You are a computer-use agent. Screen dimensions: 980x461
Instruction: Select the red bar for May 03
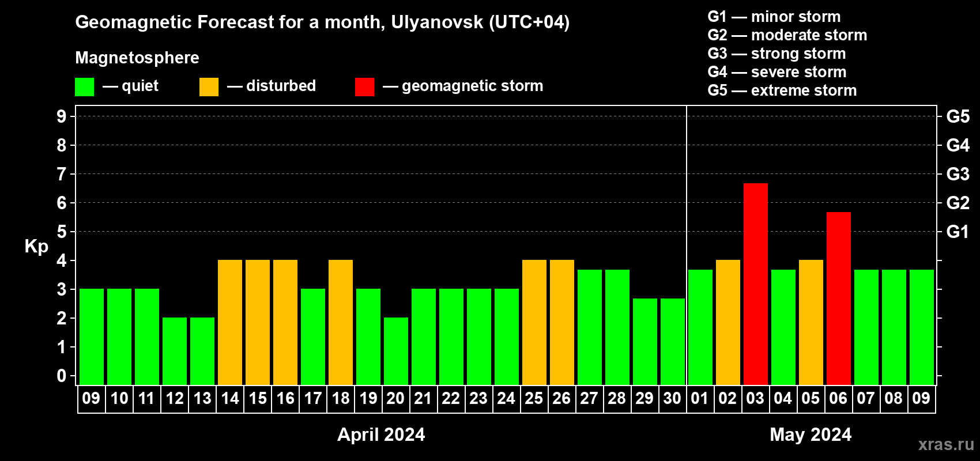coord(756,284)
